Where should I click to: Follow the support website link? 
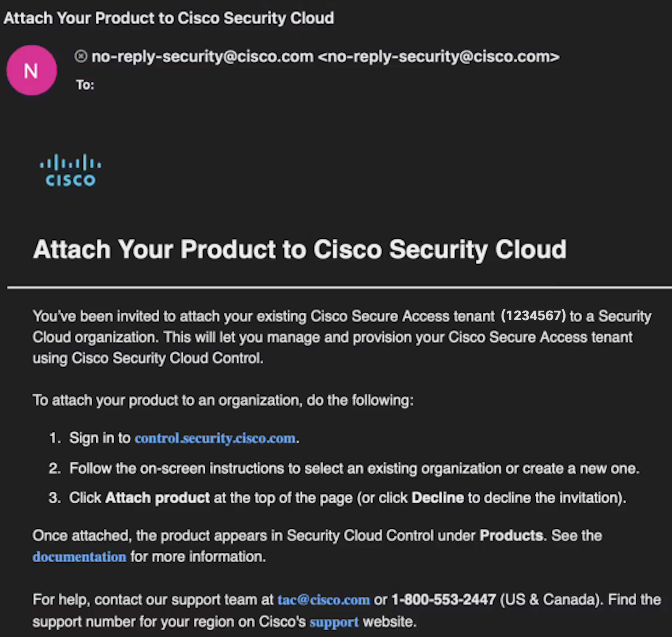click(334, 622)
